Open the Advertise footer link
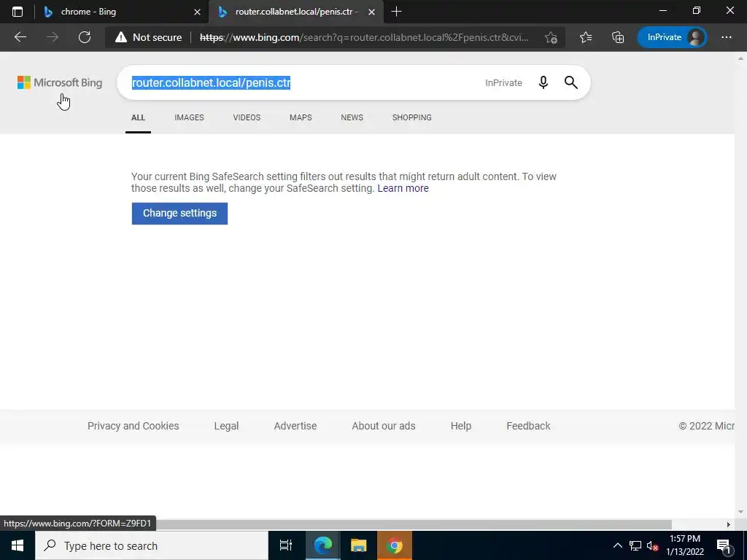Image resolution: width=747 pixels, height=560 pixels. [x=295, y=426]
